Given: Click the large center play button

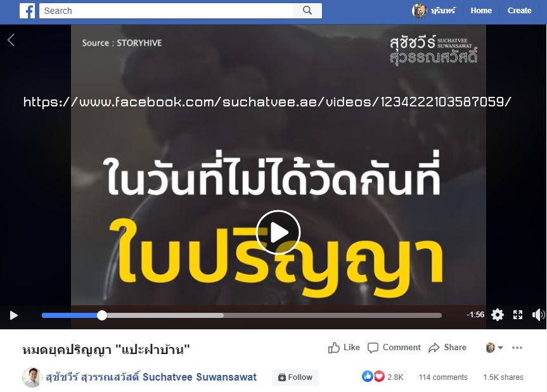Looking at the screenshot, I should click(x=278, y=232).
